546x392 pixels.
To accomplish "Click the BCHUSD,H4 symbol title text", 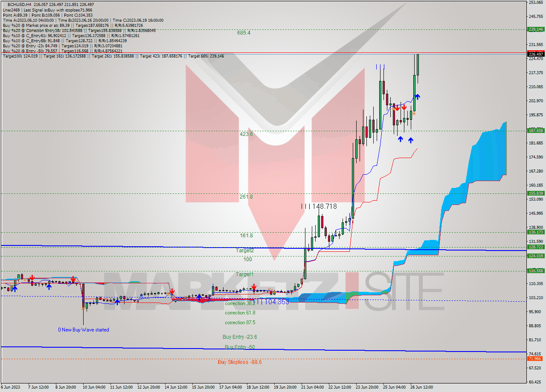I will [20, 4].
